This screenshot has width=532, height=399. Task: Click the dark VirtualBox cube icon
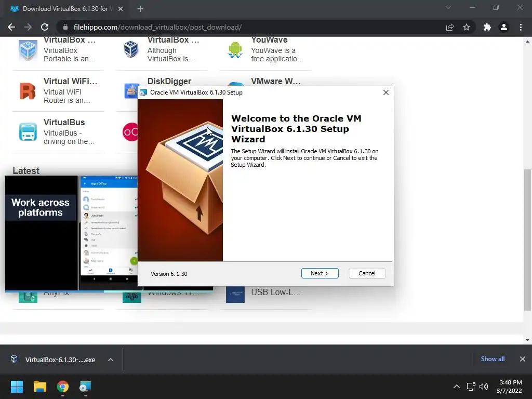[131, 49]
